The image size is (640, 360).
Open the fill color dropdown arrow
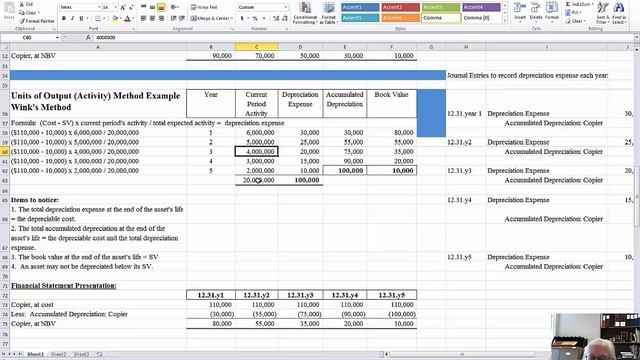point(120,18)
